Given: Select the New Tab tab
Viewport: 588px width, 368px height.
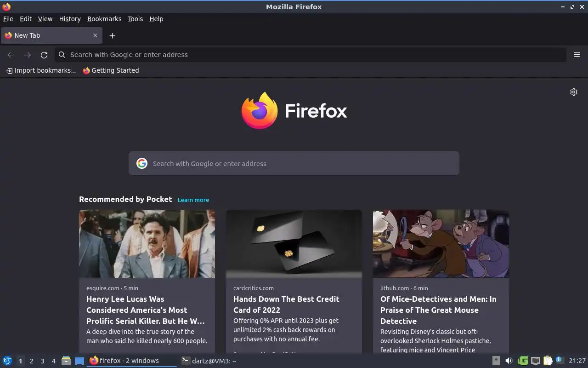Looking at the screenshot, I should 51,35.
